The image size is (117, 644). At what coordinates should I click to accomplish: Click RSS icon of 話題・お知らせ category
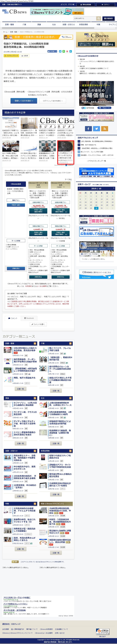point(35,451)
